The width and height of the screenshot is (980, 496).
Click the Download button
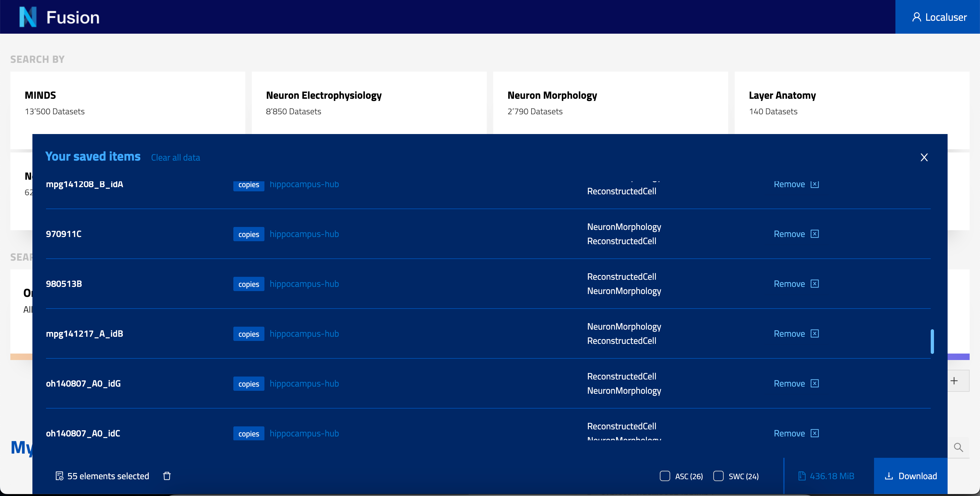pyautogui.click(x=910, y=476)
